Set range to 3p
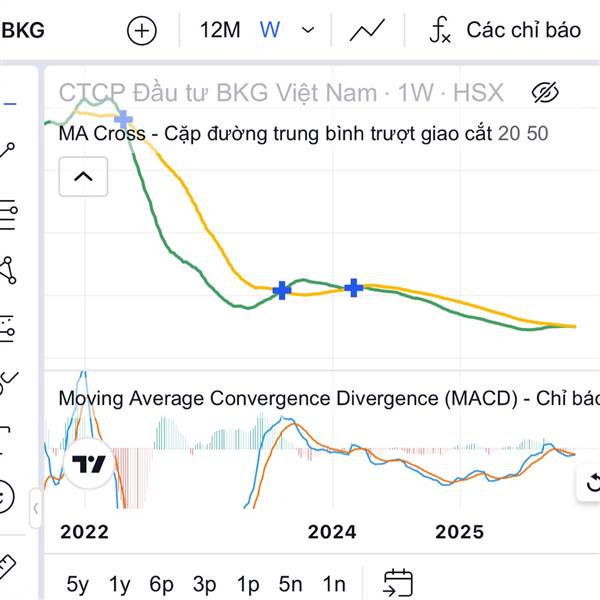600x600 pixels. click(x=204, y=584)
